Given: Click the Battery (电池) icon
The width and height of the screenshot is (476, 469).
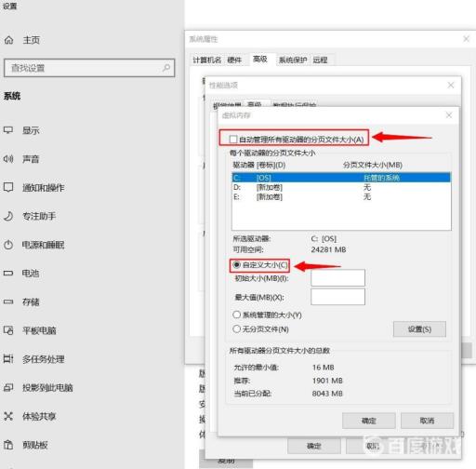Looking at the screenshot, I should point(8,274).
